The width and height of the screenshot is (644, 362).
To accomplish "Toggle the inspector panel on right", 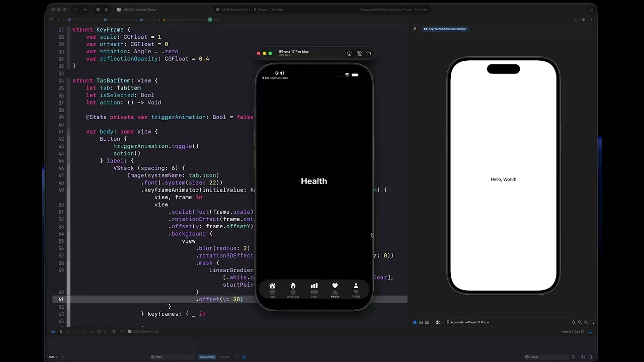I will (590, 10).
